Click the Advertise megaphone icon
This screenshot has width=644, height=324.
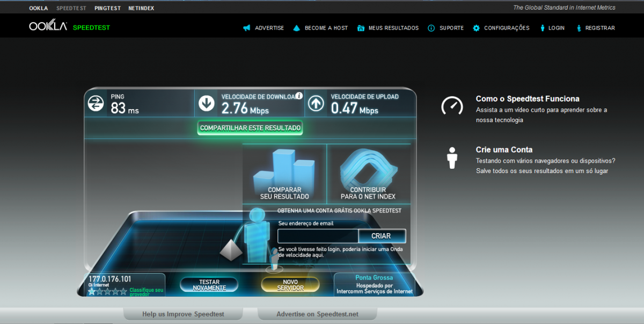pos(247,28)
